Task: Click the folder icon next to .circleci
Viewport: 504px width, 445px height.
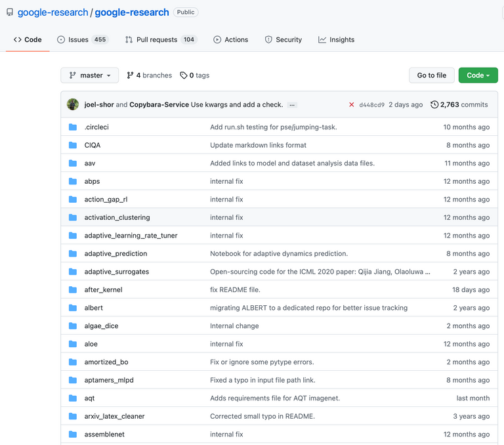Action: 73,127
